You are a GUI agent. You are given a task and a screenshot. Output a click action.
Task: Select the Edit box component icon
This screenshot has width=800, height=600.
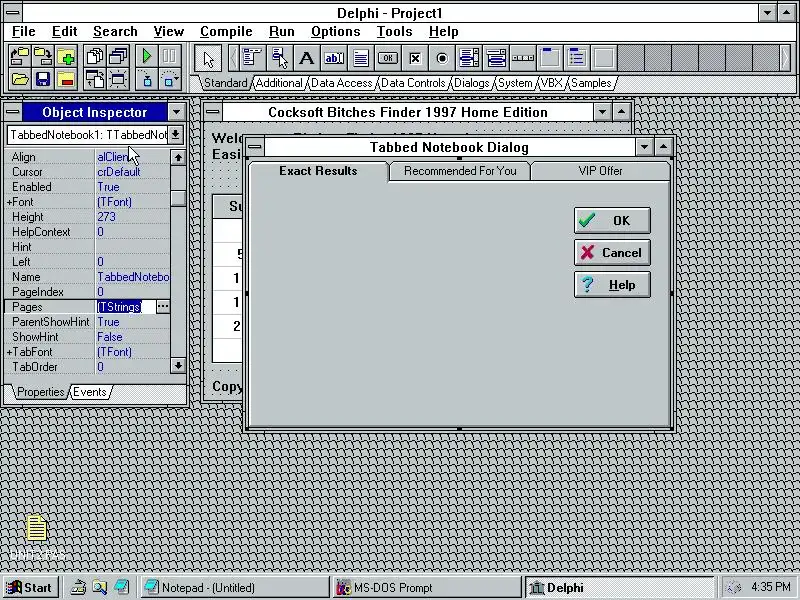[x=334, y=58]
